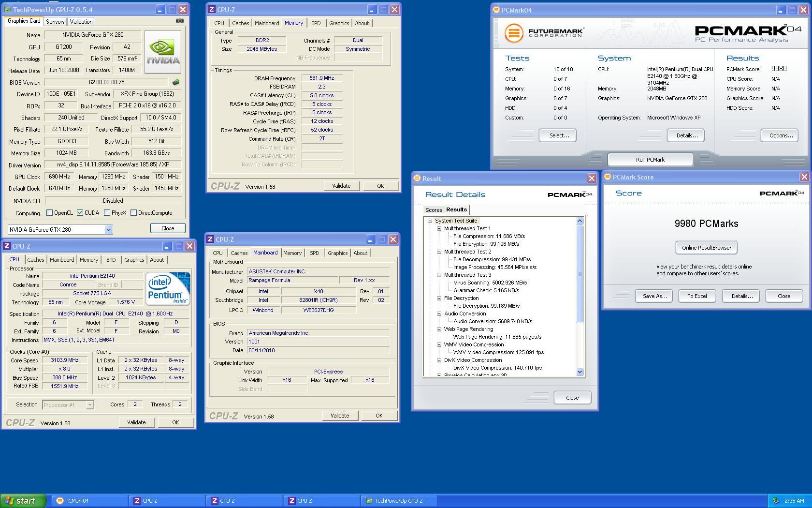Open the SPD tab in CPU-Z Memory window
Image resolution: width=812 pixels, height=508 pixels.
[316, 23]
